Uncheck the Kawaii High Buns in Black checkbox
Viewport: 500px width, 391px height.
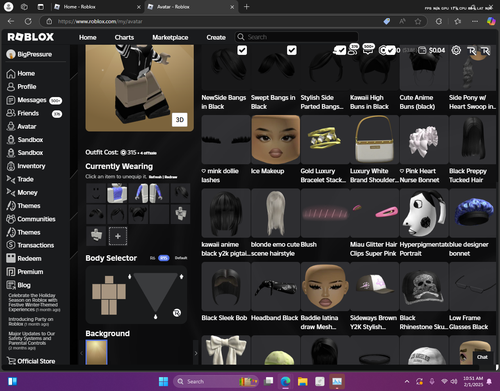point(391,50)
